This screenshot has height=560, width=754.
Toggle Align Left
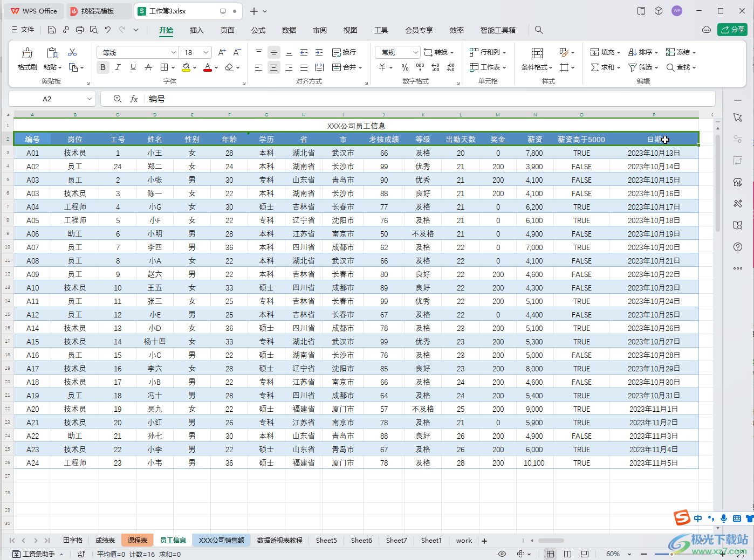pyautogui.click(x=258, y=67)
